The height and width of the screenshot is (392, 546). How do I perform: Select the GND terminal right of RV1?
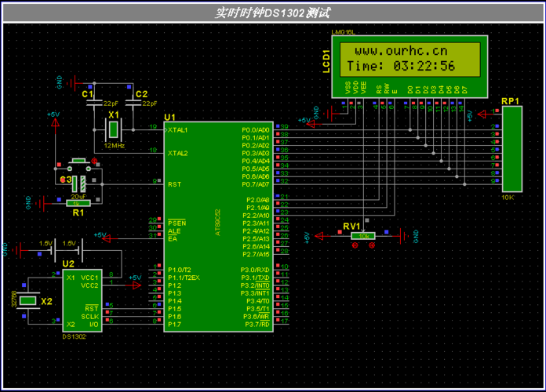tap(403, 236)
